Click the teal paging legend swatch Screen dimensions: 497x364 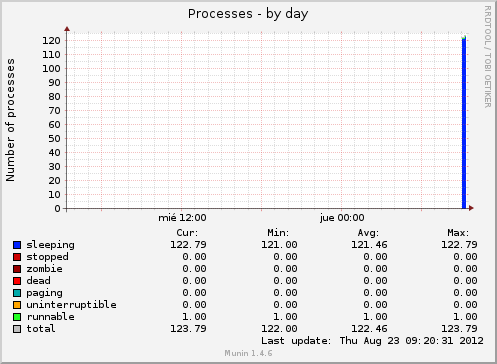click(17, 293)
